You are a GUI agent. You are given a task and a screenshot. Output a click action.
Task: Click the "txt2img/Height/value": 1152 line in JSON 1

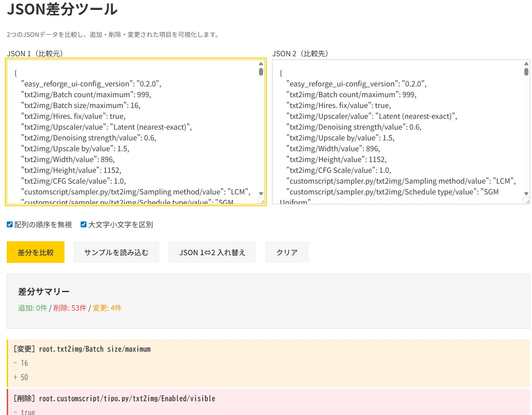pos(71,170)
